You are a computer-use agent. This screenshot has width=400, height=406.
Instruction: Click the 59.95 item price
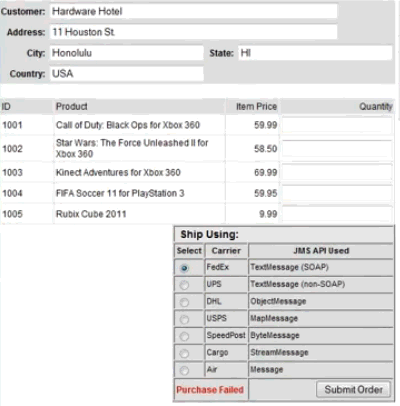265,193
